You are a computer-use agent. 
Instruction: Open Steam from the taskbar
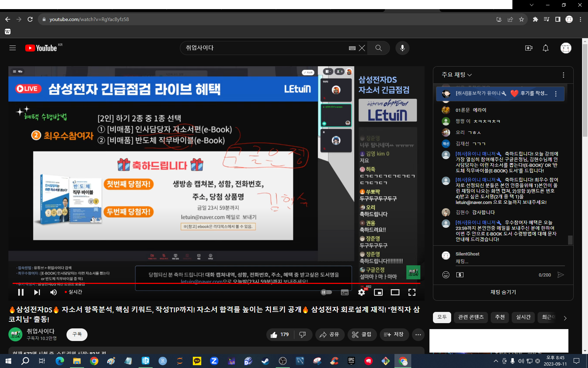coord(265,361)
